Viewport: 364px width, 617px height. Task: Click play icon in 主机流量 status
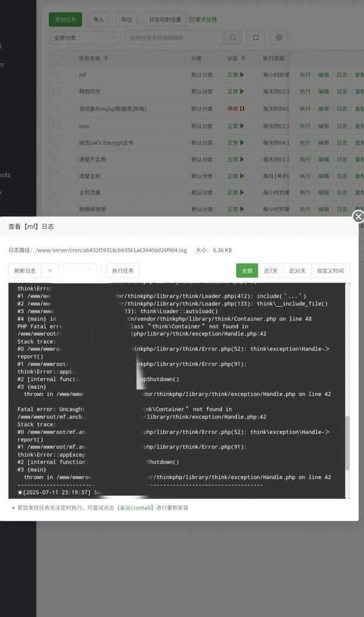(x=242, y=192)
